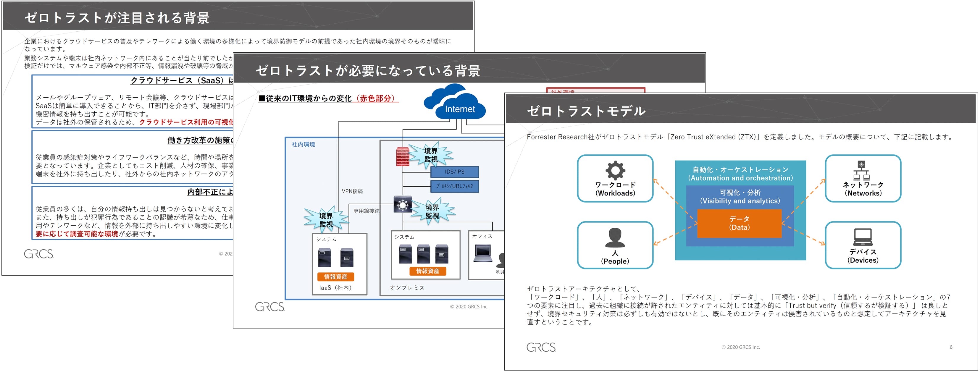Image resolution: width=980 pixels, height=372 pixels.
Task: Click © 2020 GRCS Inc. on the ゼロトラストモデル slide
Action: point(740,347)
